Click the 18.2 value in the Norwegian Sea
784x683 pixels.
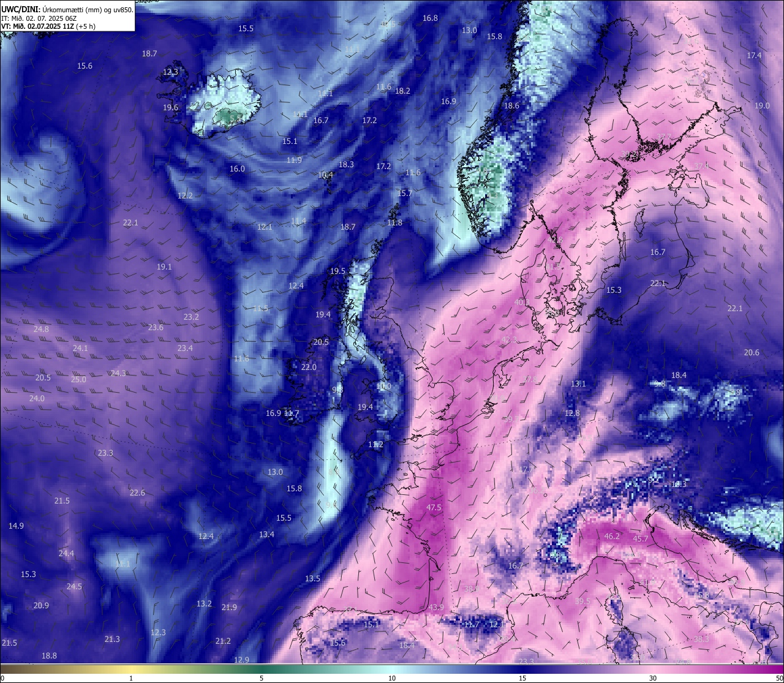(402, 91)
